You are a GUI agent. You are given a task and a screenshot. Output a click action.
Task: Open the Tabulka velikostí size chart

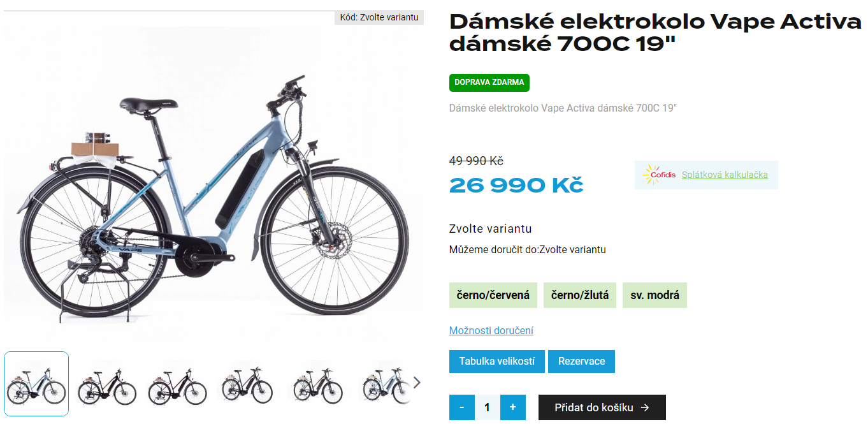pyautogui.click(x=497, y=362)
